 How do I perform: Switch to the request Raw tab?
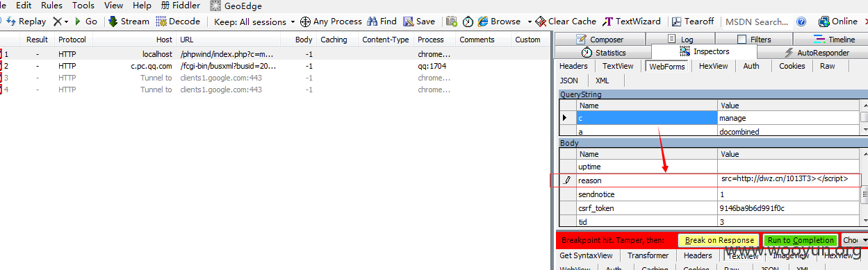(x=827, y=66)
